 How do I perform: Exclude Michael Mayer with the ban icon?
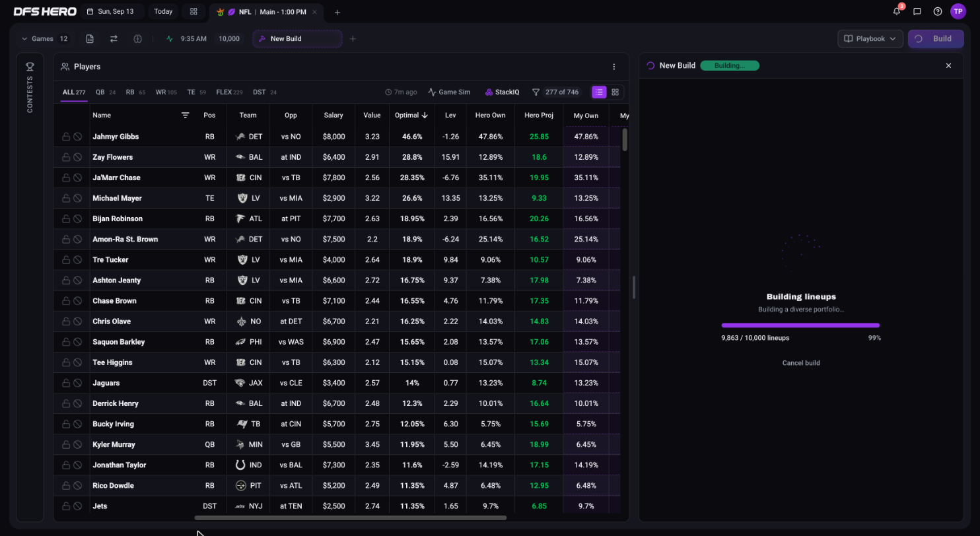point(77,198)
